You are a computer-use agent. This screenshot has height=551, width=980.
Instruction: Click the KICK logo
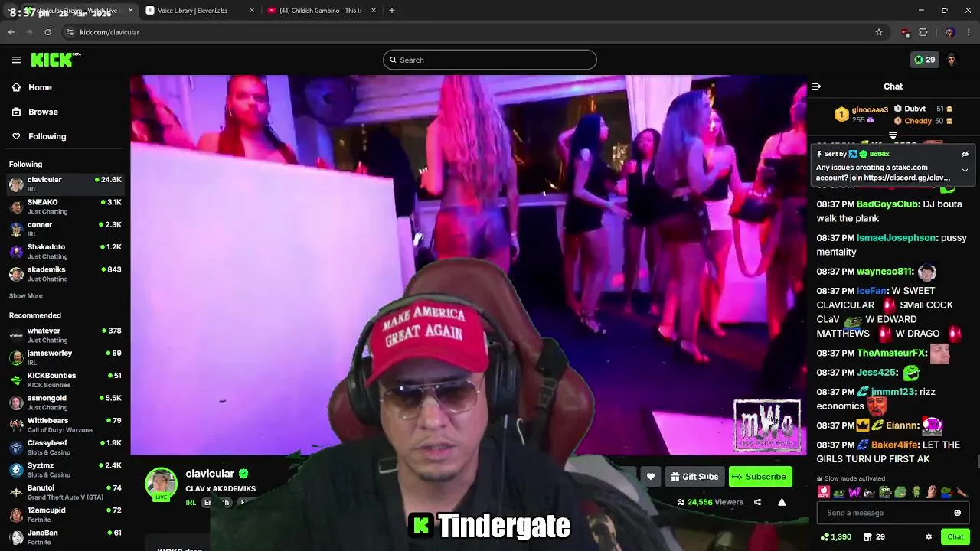click(55, 60)
